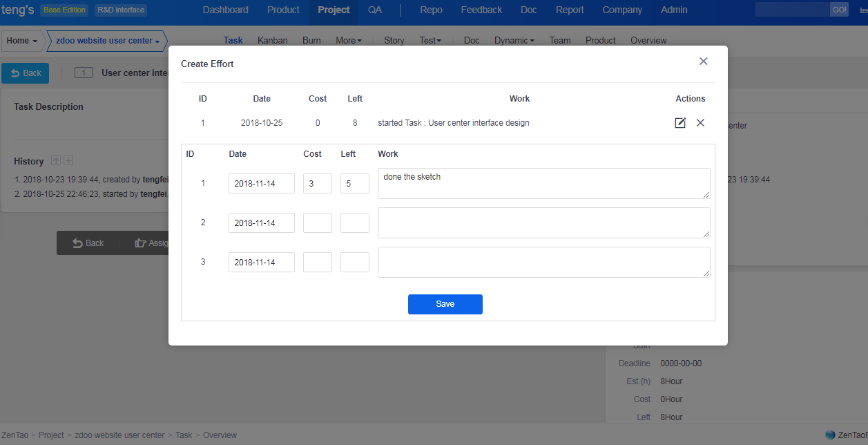Viewport: 868px width, 445px height.
Task: Click the Cost field in row 2
Action: (317, 223)
